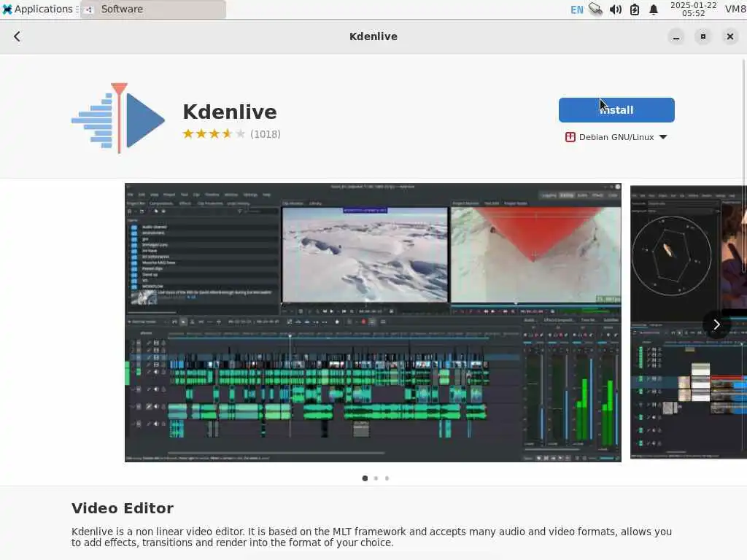Show next screenshot with right arrow
The image size is (747, 560).
point(716,324)
